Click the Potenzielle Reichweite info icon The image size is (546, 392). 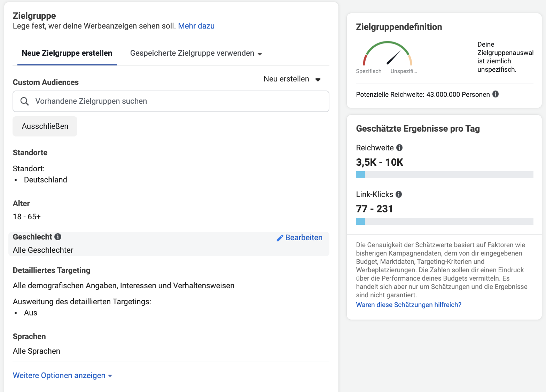point(496,94)
